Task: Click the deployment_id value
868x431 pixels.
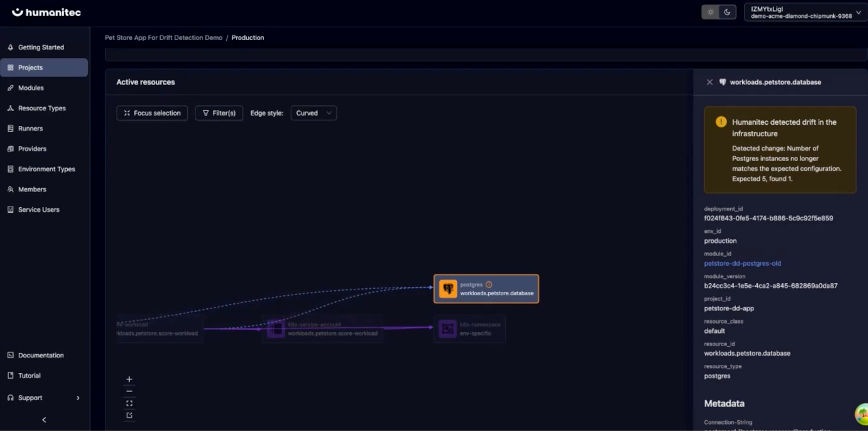Action: pos(768,218)
